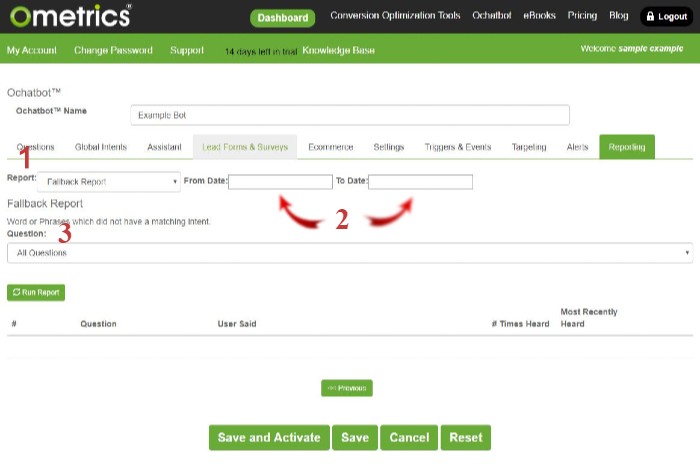Click the 14 days left in trial text
Image resolution: width=700 pixels, height=464 pixels.
tap(261, 52)
